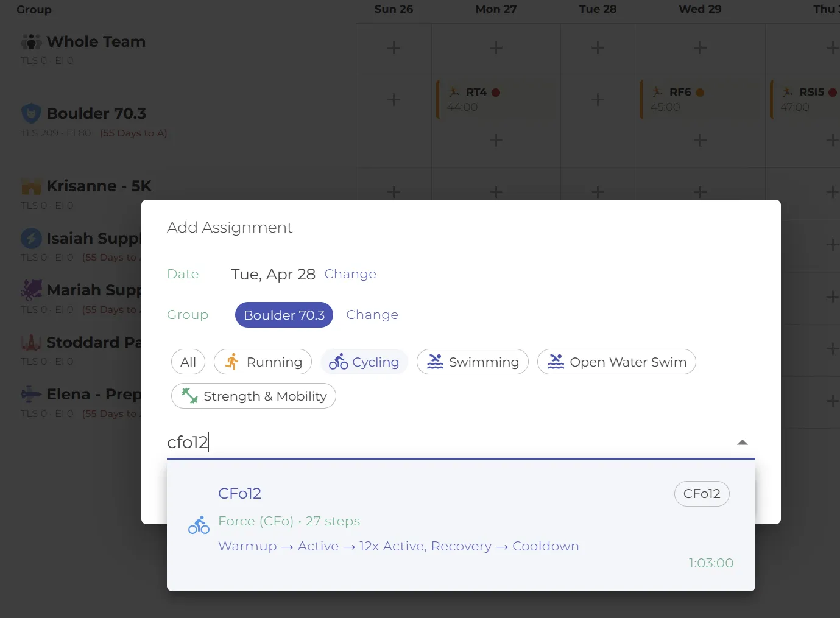Enable the Open Water Swim filter
The width and height of the screenshot is (840, 618).
click(616, 361)
